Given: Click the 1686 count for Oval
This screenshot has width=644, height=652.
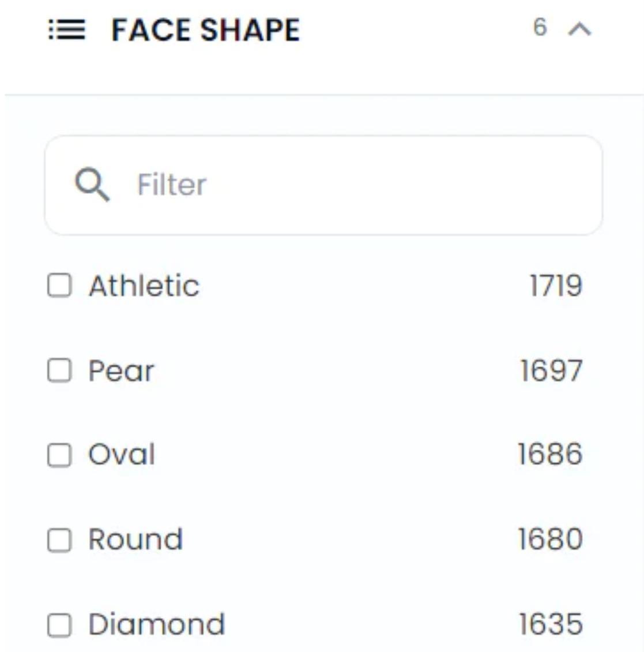Looking at the screenshot, I should pos(550,455).
